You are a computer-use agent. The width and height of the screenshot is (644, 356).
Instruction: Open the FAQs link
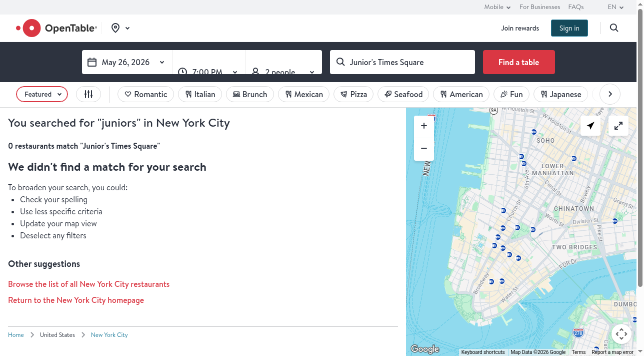pyautogui.click(x=576, y=7)
